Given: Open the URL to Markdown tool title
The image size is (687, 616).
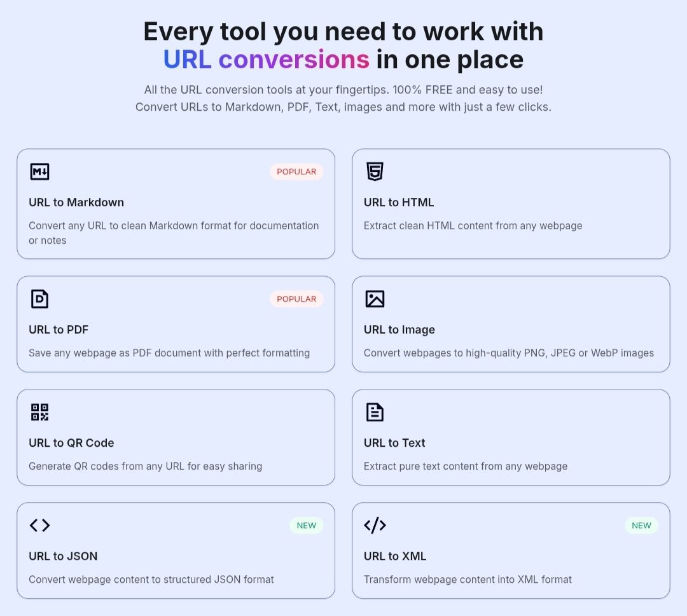Looking at the screenshot, I should click(76, 202).
